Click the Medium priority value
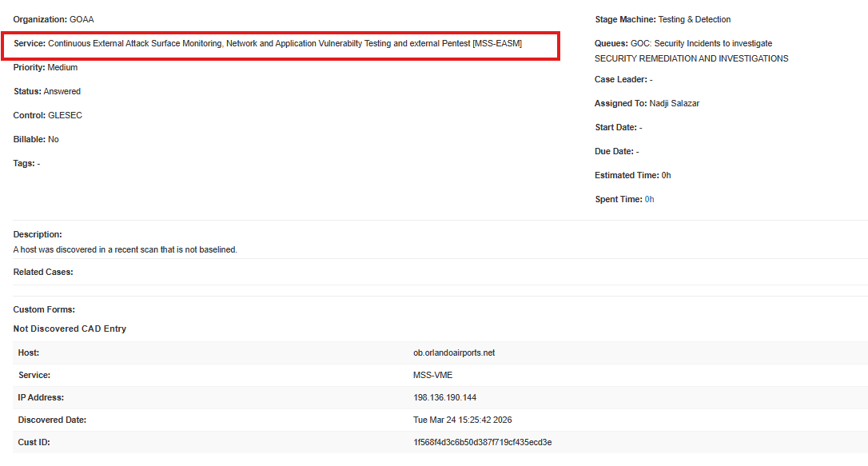The height and width of the screenshot is (466, 868). pyautogui.click(x=62, y=67)
